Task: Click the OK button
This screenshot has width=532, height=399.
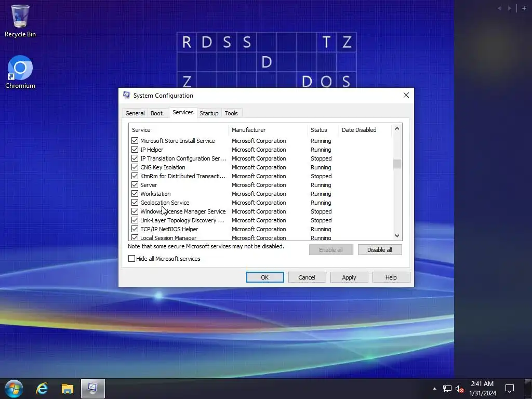Action: [265, 277]
